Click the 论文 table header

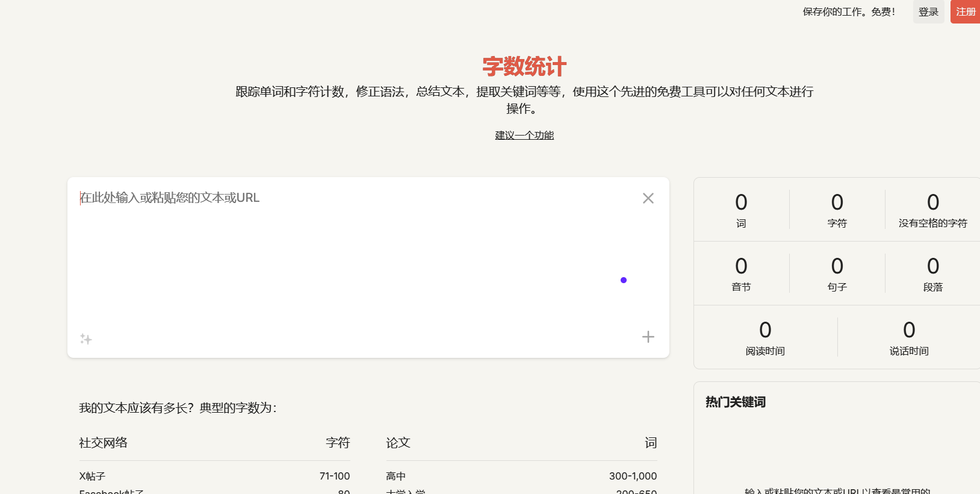pos(398,443)
